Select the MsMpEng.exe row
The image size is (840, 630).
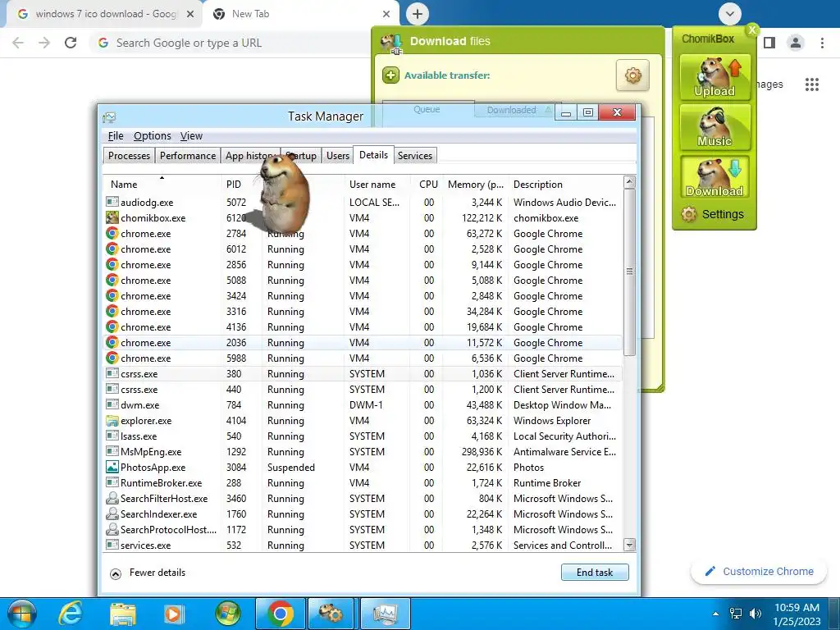coord(362,452)
